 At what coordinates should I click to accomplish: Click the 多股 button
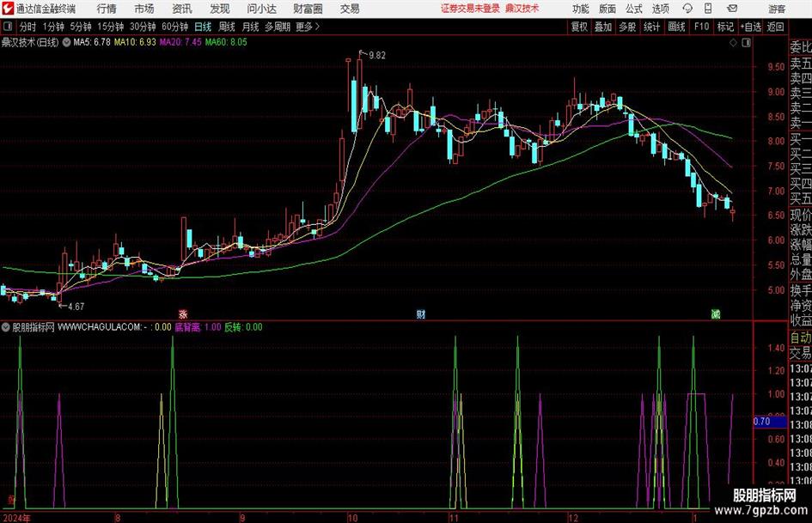pyautogui.click(x=627, y=27)
